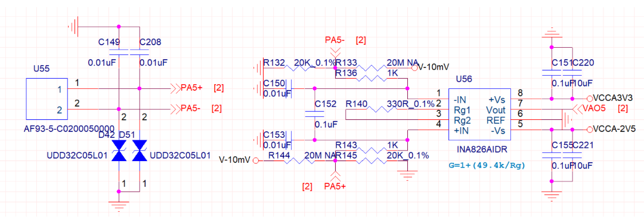Screen dimensions: 644x219
Task: Click the 'G=1+(49.4k/Rg)' gain note
Action: pyautogui.click(x=487, y=166)
